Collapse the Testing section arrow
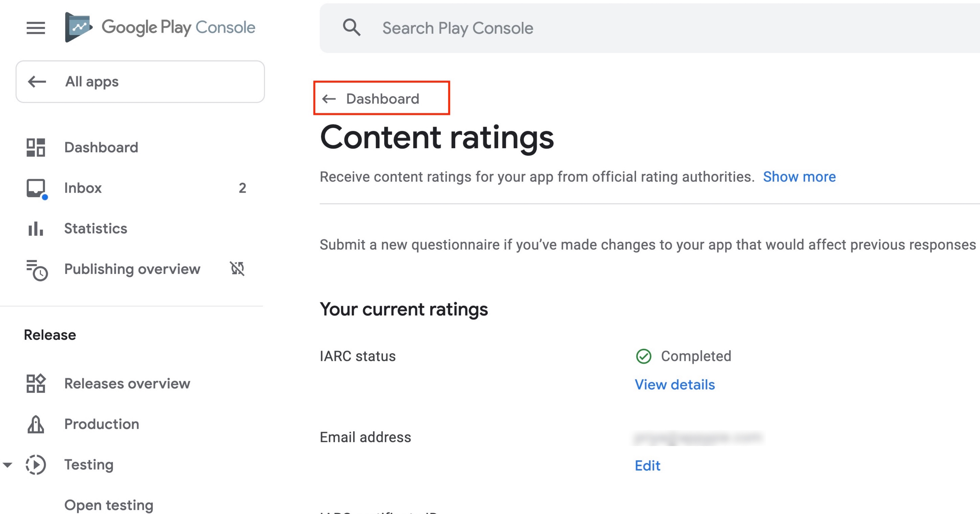Viewport: 980px width, 514px height. click(x=8, y=464)
